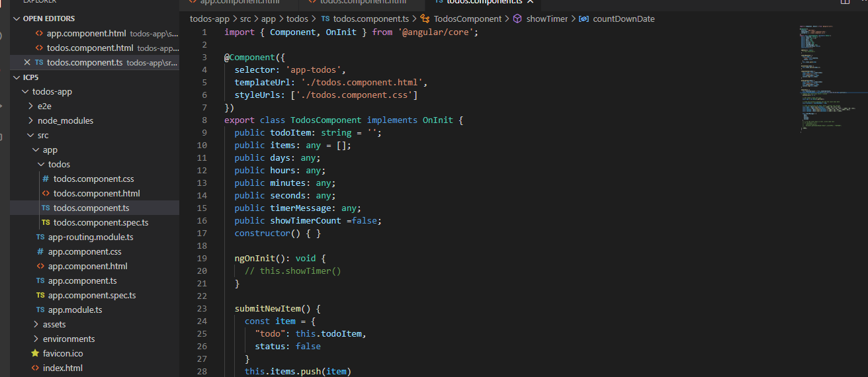The height and width of the screenshot is (377, 868).
Task: Click TS icon of app.module.ts
Action: pos(40,310)
